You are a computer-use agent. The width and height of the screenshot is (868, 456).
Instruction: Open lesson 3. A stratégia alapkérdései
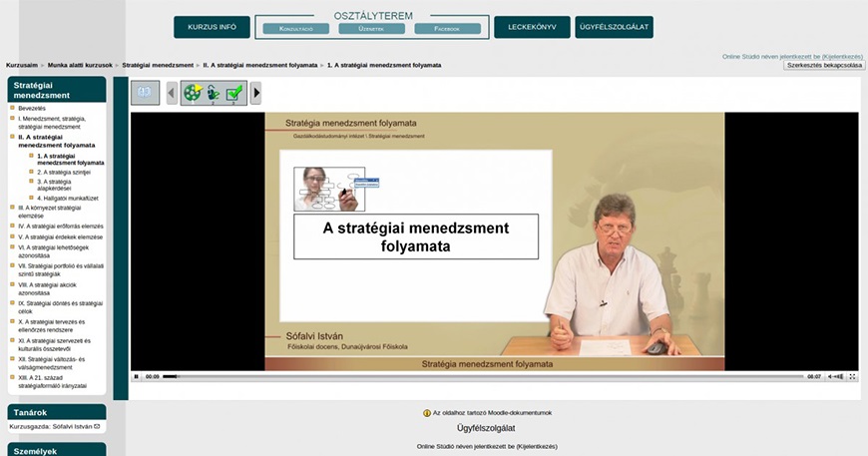point(54,185)
